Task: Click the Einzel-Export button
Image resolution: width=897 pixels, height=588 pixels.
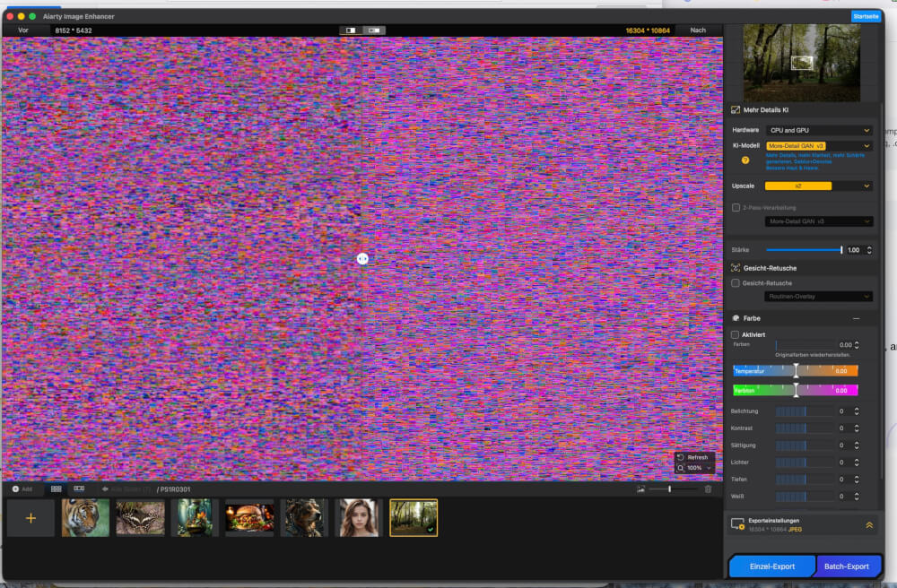Action: point(771,566)
